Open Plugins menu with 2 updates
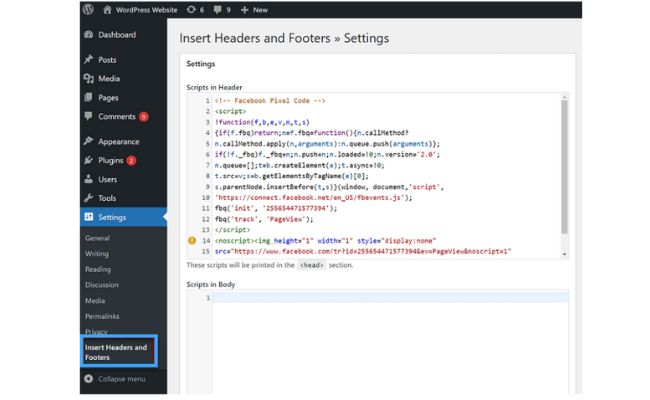650x400 pixels. [x=112, y=160]
